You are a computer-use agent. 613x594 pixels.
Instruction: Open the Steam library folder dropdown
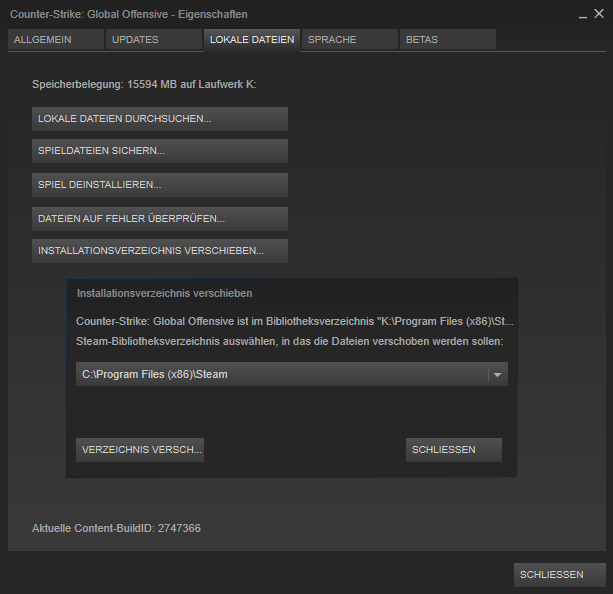[292, 374]
